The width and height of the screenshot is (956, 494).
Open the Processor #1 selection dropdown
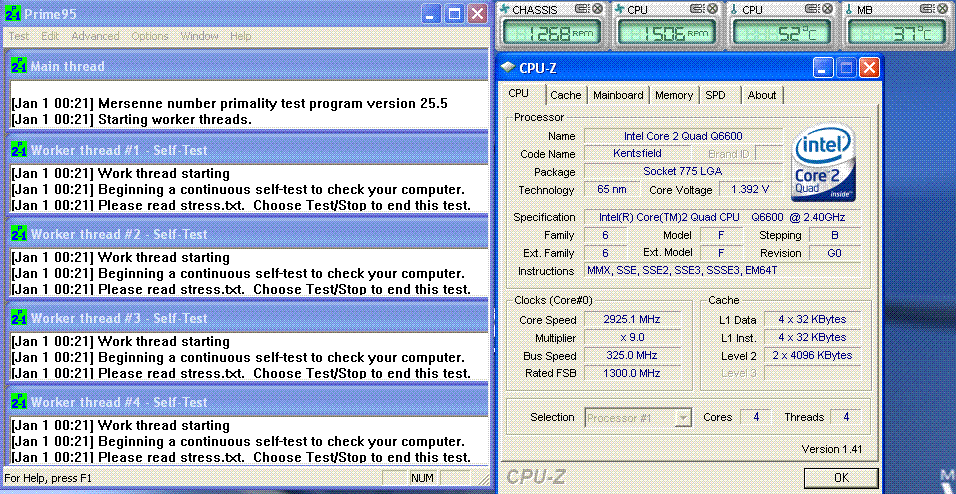638,418
